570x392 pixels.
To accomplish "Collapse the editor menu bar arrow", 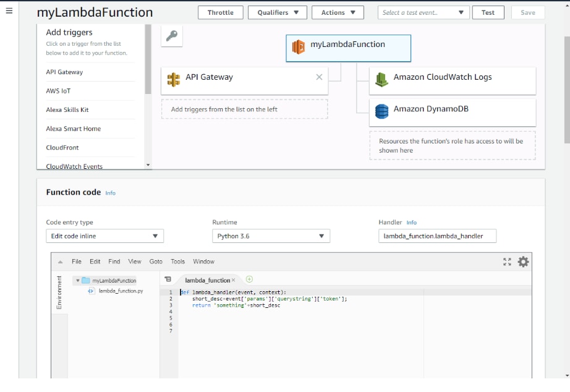I will click(61, 262).
